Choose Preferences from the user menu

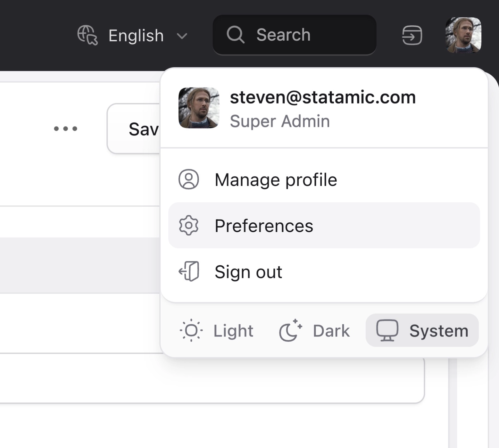(x=263, y=226)
